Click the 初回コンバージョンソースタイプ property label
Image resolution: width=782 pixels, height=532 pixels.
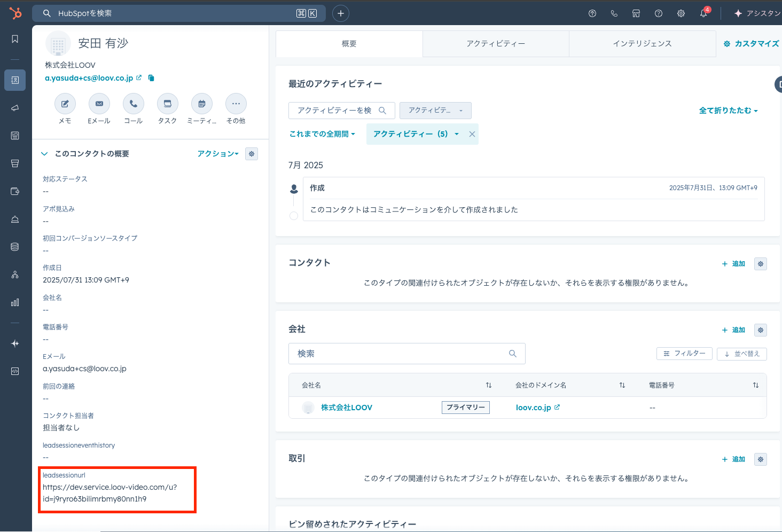pos(90,238)
